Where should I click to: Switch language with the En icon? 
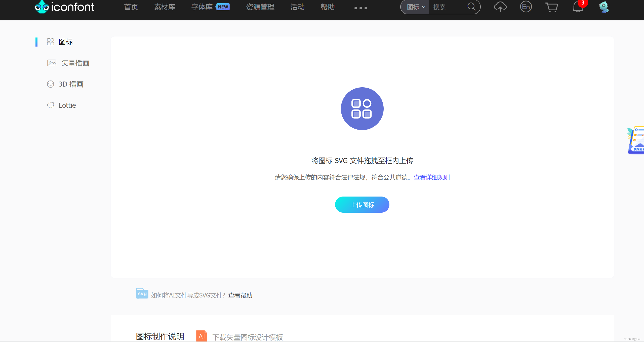(x=526, y=7)
